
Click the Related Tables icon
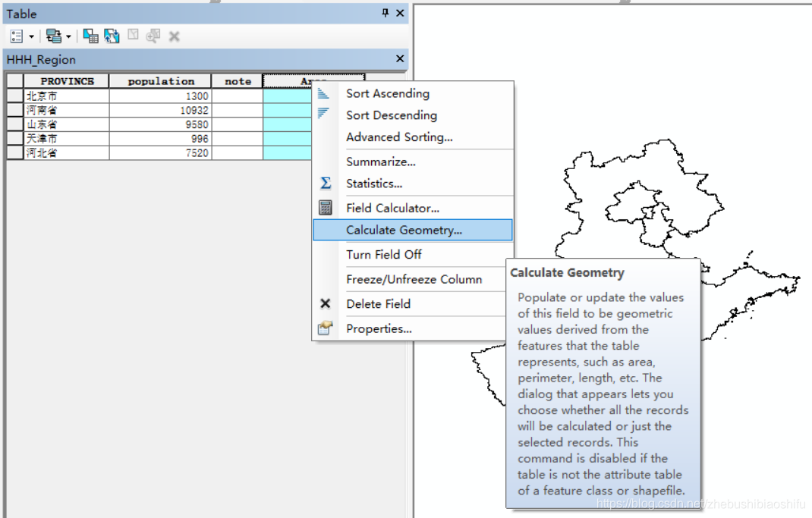click(53, 35)
